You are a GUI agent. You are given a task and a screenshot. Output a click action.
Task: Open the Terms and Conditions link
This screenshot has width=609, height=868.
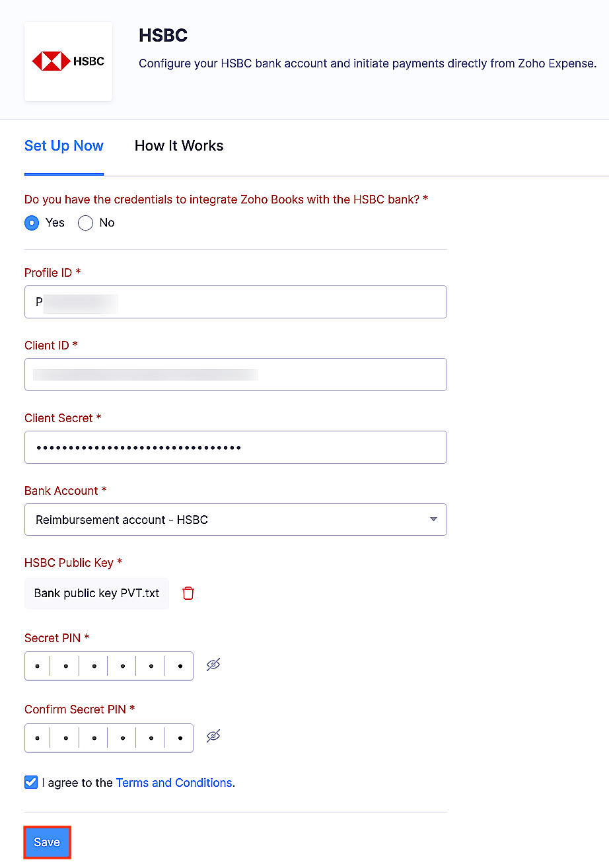[174, 782]
